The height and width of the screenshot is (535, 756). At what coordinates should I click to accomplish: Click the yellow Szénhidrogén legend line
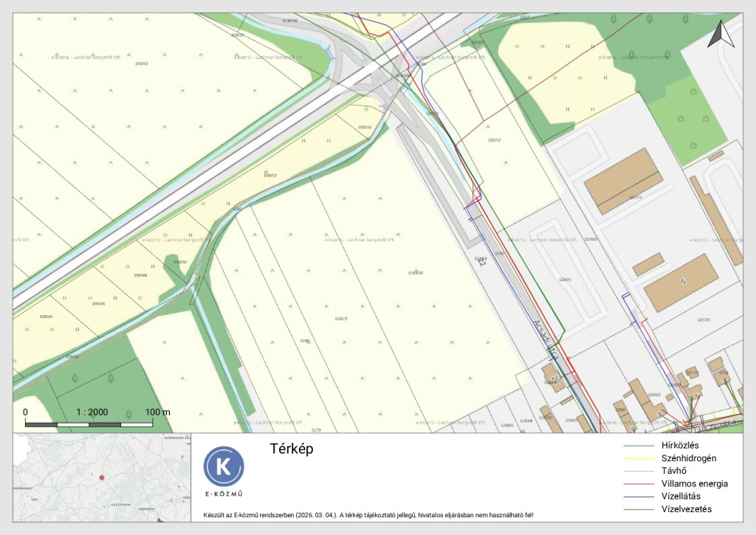point(640,458)
